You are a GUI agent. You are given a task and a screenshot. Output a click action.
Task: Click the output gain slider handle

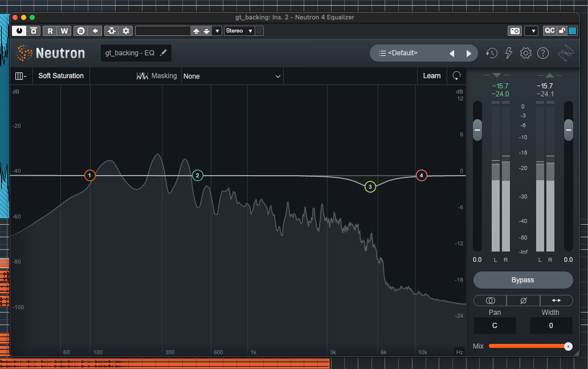click(569, 130)
